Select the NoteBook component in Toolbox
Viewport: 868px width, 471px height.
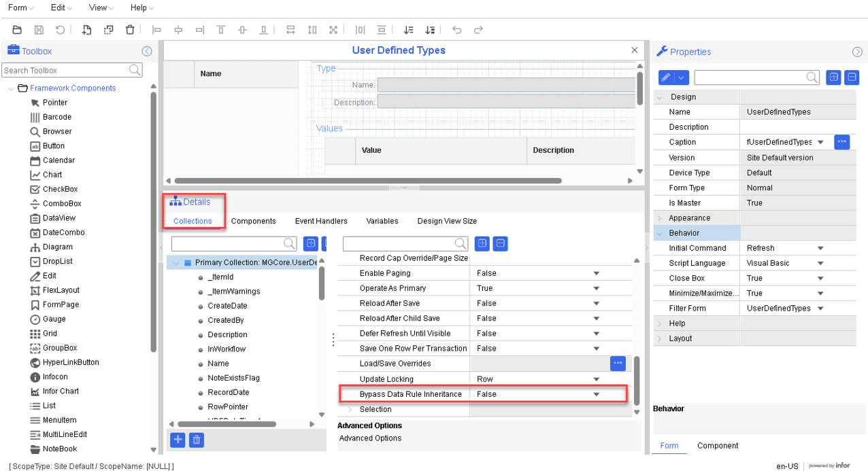click(x=59, y=449)
